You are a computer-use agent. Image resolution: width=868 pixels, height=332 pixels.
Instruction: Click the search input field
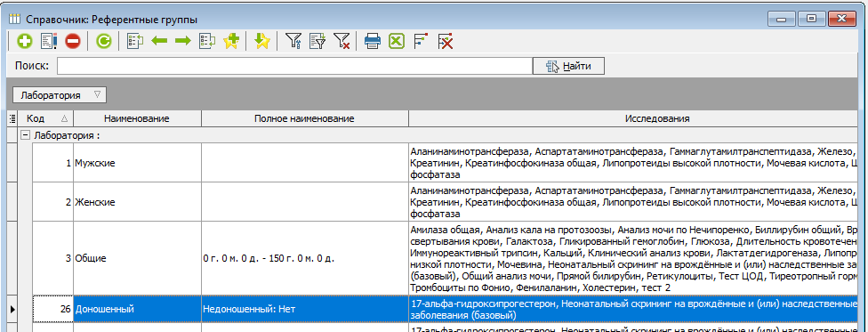coord(294,66)
